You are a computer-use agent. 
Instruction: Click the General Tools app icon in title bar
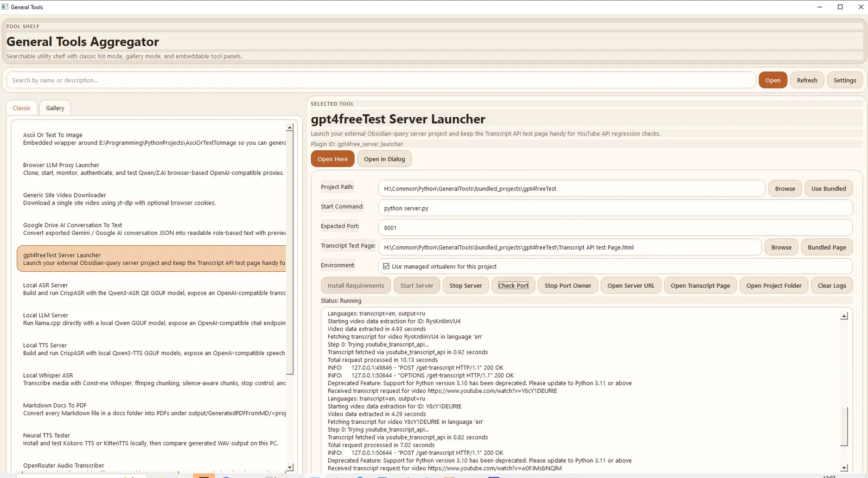pyautogui.click(x=5, y=7)
